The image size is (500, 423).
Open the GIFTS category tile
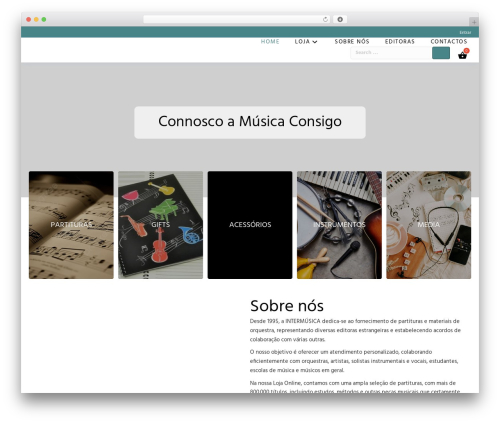160,225
